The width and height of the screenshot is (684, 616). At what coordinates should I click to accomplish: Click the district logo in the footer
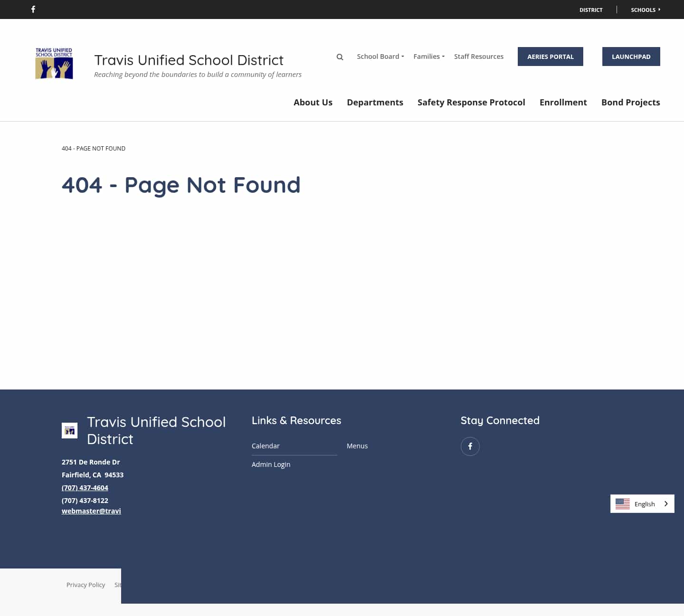coord(69,430)
